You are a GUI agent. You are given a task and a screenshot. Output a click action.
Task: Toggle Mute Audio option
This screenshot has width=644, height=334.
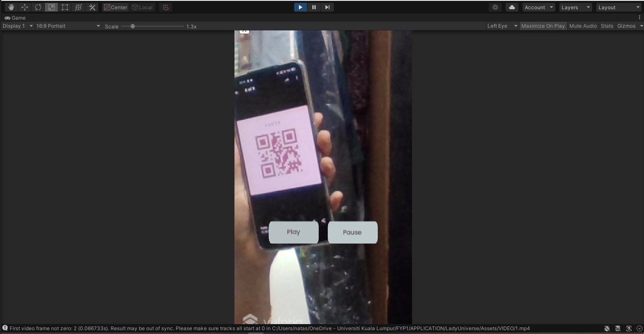click(x=583, y=26)
